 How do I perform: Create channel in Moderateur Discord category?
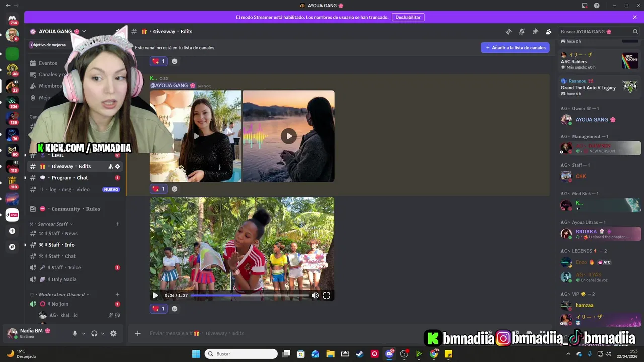point(117,294)
